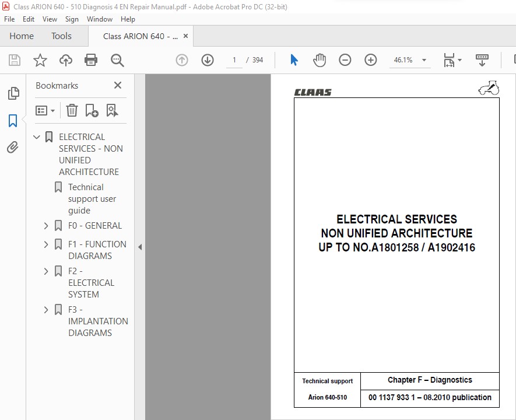
Task: Open the bookmark options menu
Action: point(45,111)
